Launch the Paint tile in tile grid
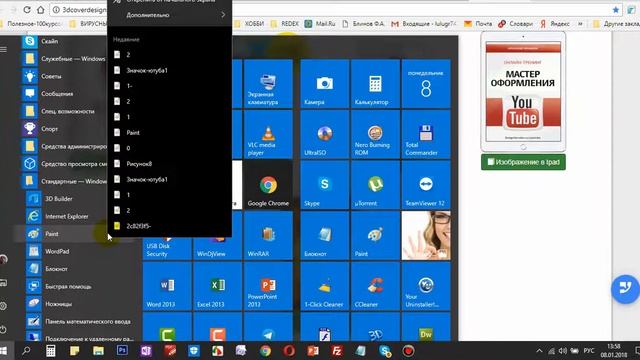Viewport: 640px width, 360px height. (375, 236)
